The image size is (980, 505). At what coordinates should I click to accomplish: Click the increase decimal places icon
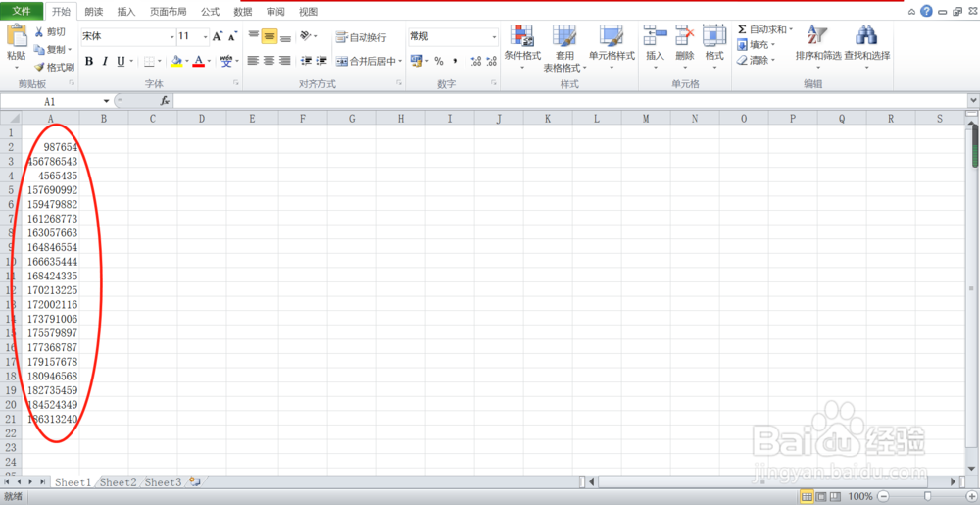click(x=475, y=61)
